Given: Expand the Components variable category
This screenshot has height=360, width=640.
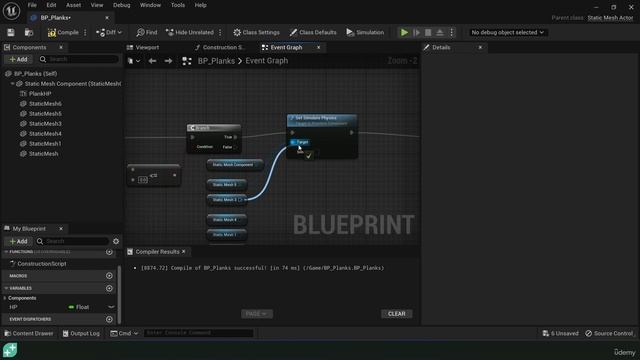Looking at the screenshot, I should pos(5,298).
